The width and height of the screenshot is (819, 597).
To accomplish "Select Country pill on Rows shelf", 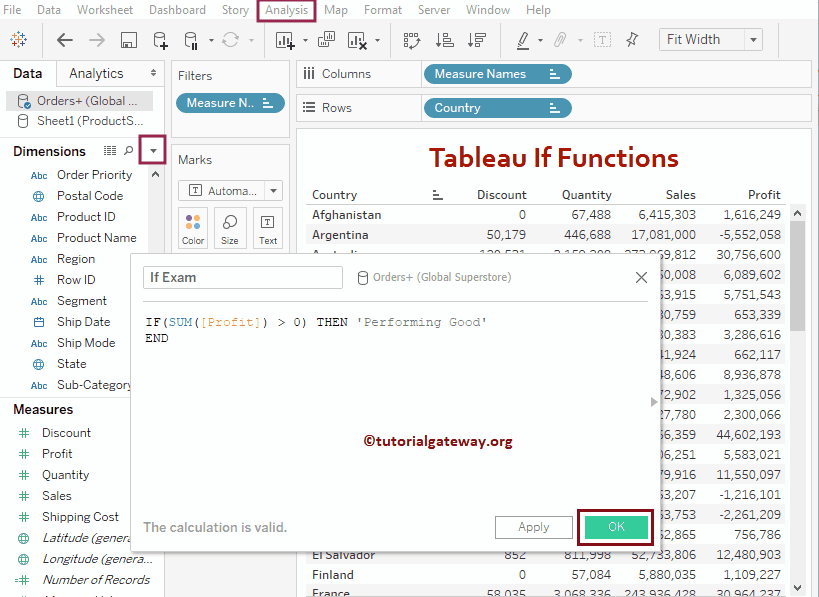I will [497, 108].
